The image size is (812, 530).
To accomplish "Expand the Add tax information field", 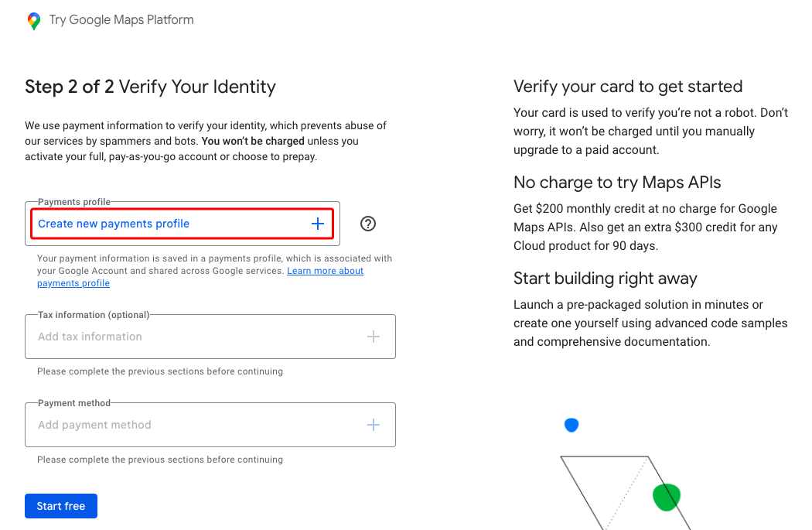I will pyautogui.click(x=210, y=337).
